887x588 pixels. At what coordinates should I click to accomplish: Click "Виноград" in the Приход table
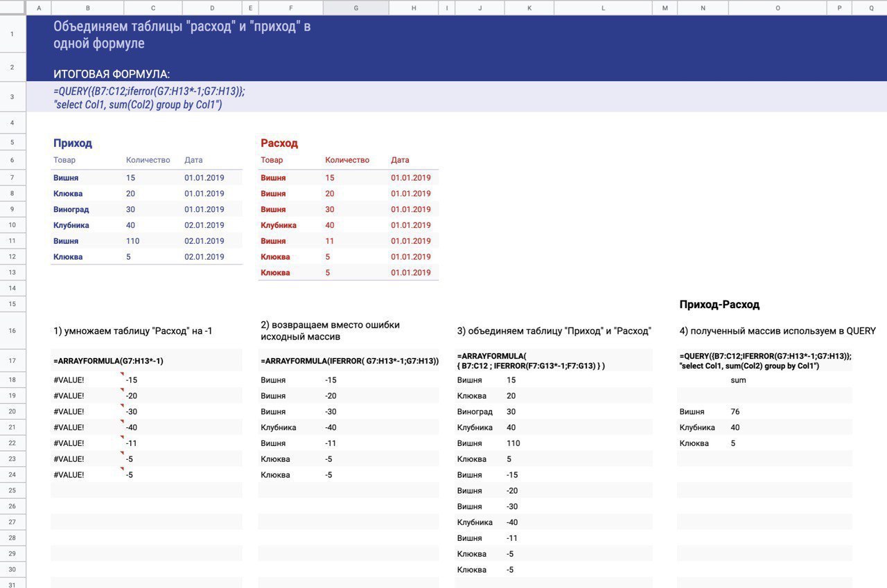tap(71, 209)
